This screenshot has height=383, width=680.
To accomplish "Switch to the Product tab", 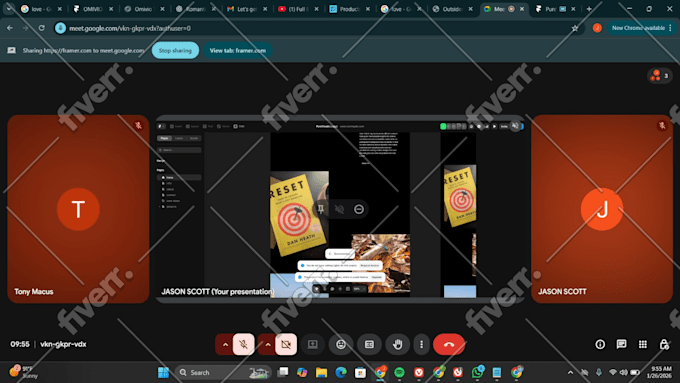I will click(x=350, y=9).
